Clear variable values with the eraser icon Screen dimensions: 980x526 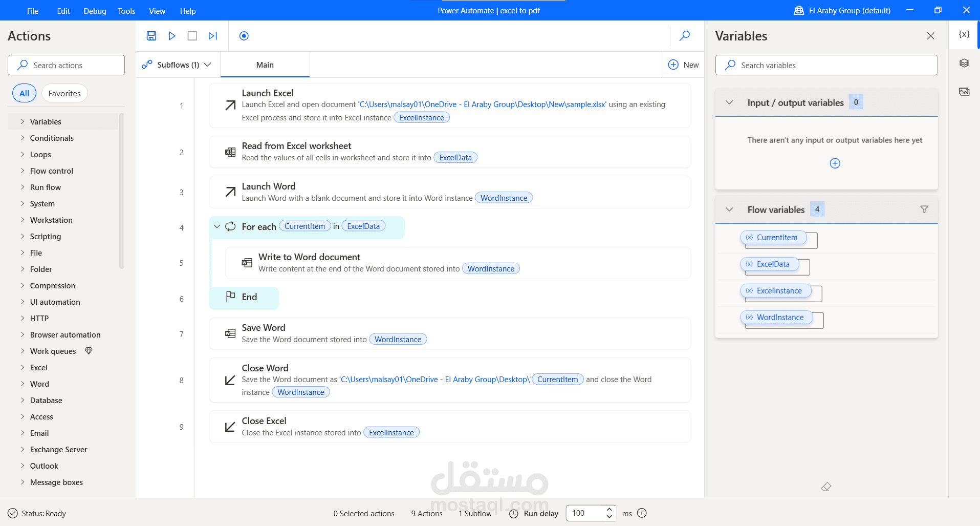pyautogui.click(x=826, y=487)
